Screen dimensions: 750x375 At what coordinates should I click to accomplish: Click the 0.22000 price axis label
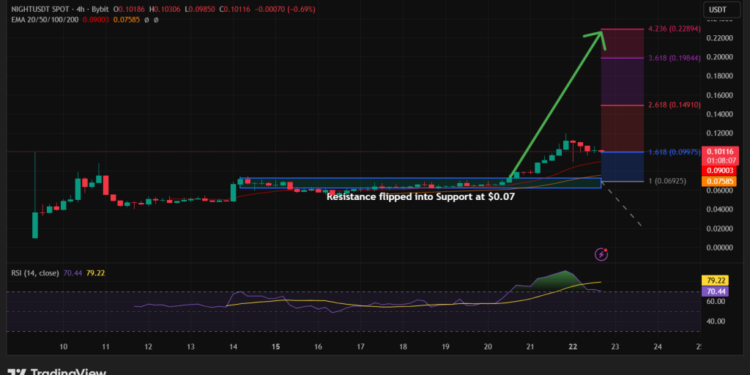click(721, 38)
